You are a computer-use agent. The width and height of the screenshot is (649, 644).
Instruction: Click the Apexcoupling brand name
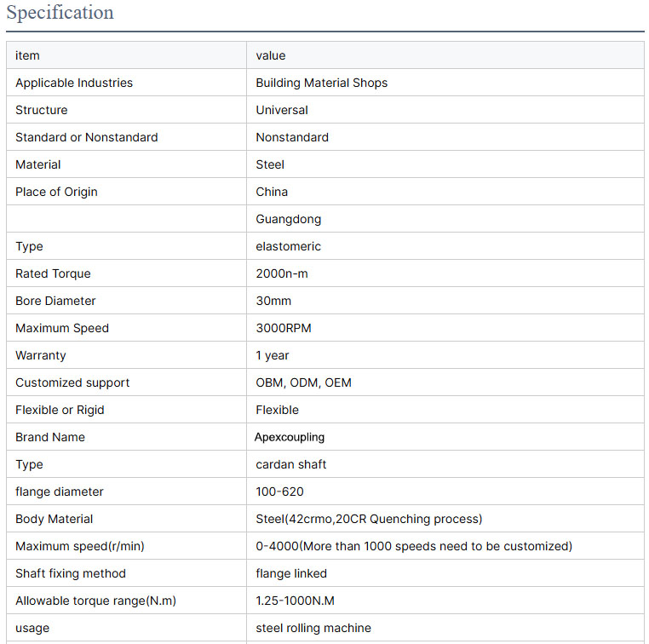click(x=290, y=437)
